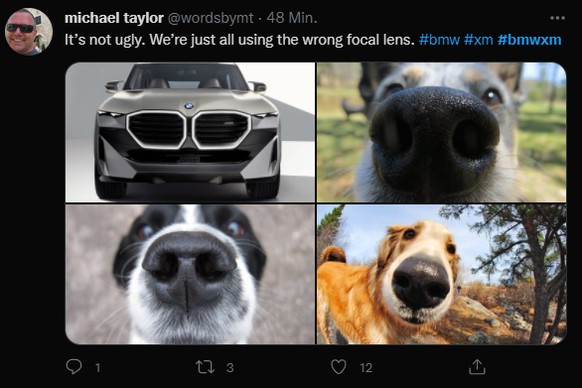Open the 48 Min. timestamp link
The image size is (582, 388).
coord(292,17)
